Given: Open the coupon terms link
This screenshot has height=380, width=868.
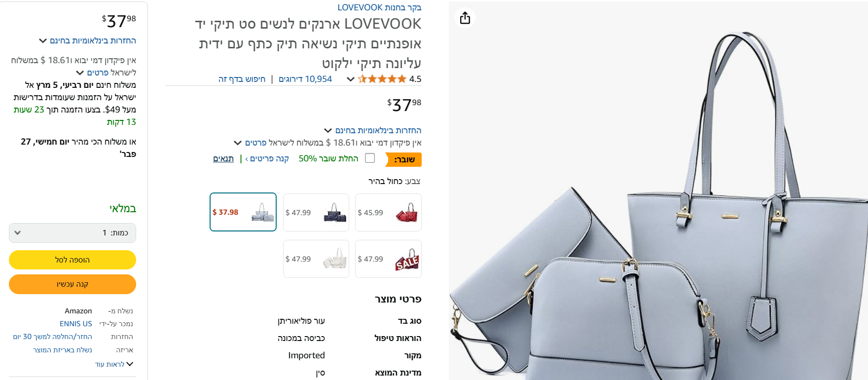Looking at the screenshot, I should [223, 158].
